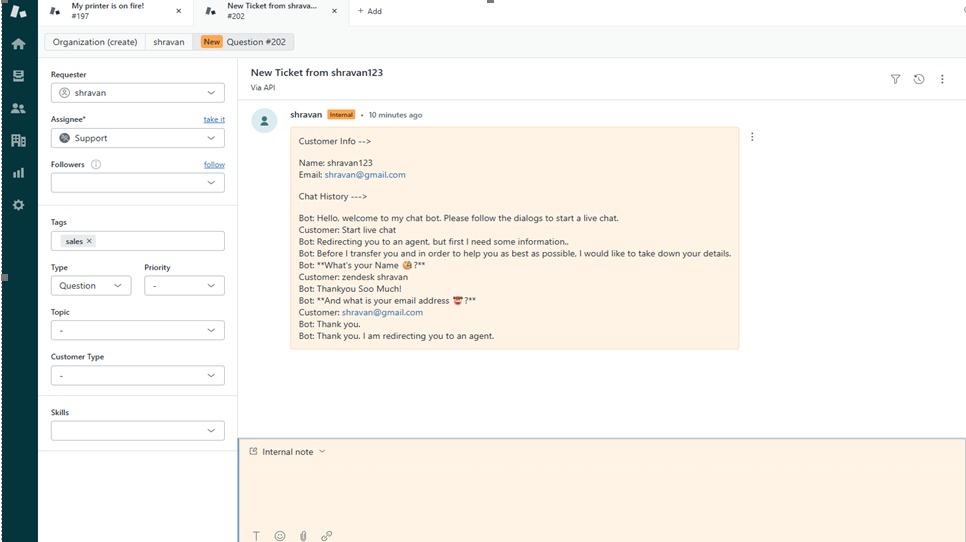Viewport: 966px width, 542px height.
Task: Click shravan's avatar in the conversation
Action: pos(264,121)
